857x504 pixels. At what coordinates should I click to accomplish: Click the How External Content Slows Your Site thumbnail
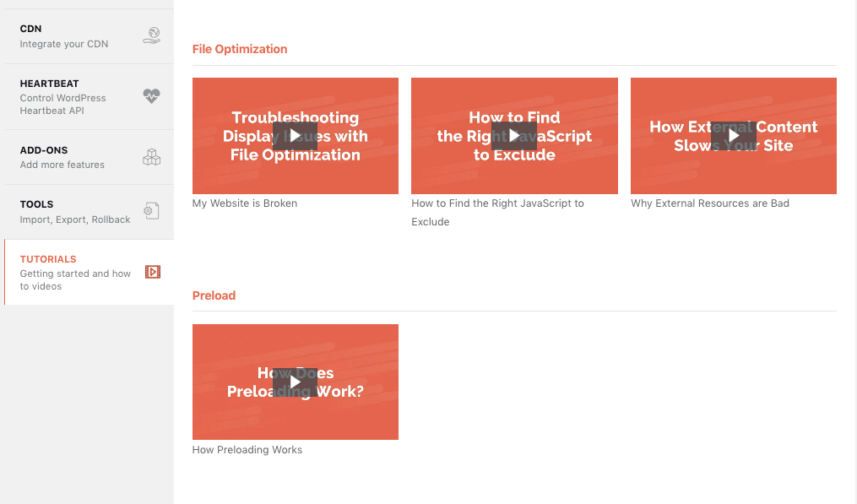pos(733,135)
